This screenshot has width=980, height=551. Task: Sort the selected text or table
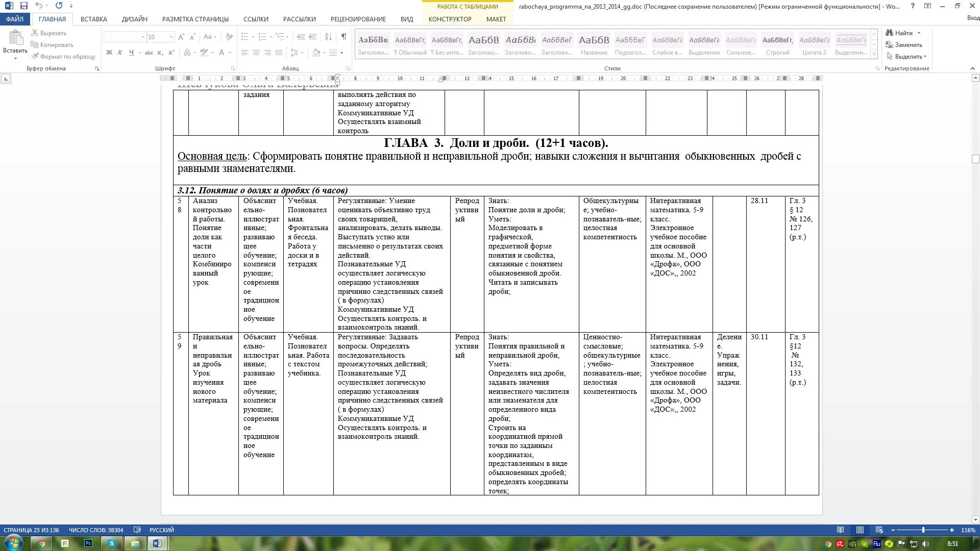click(328, 37)
